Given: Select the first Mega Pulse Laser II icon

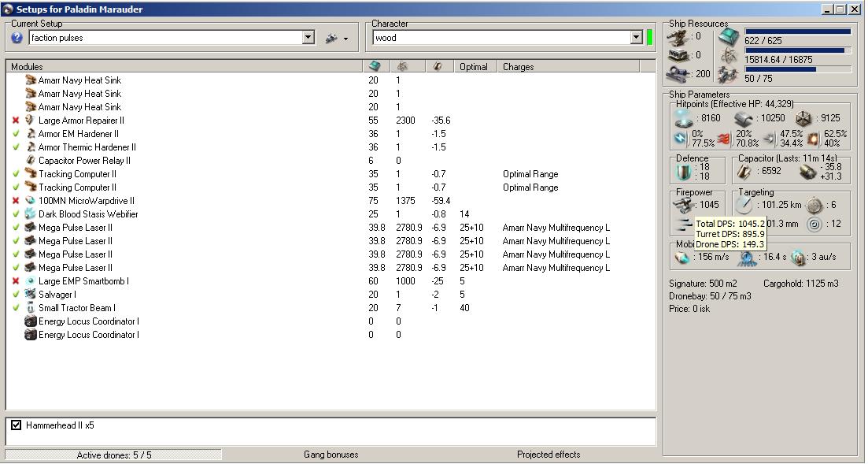Looking at the screenshot, I should pyautogui.click(x=31, y=228).
